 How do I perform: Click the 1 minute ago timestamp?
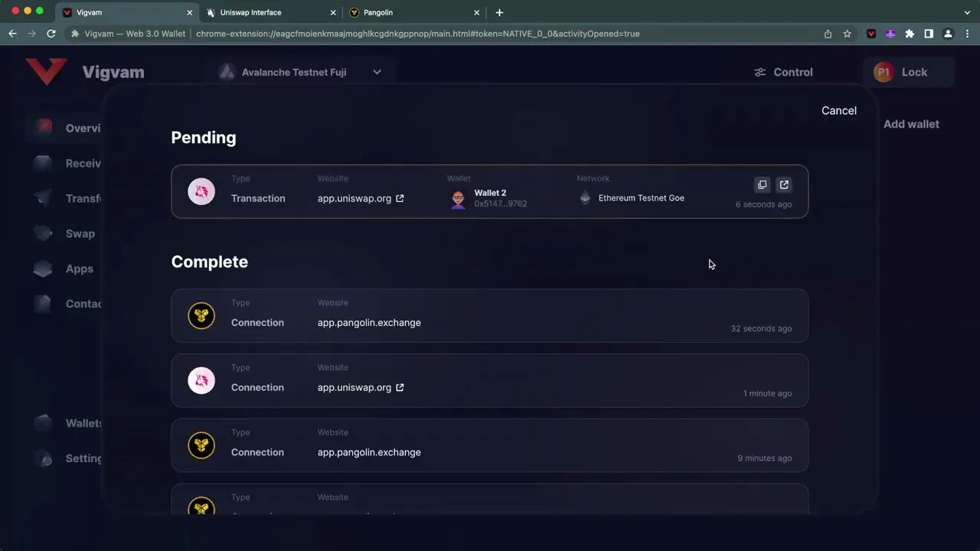coord(767,393)
